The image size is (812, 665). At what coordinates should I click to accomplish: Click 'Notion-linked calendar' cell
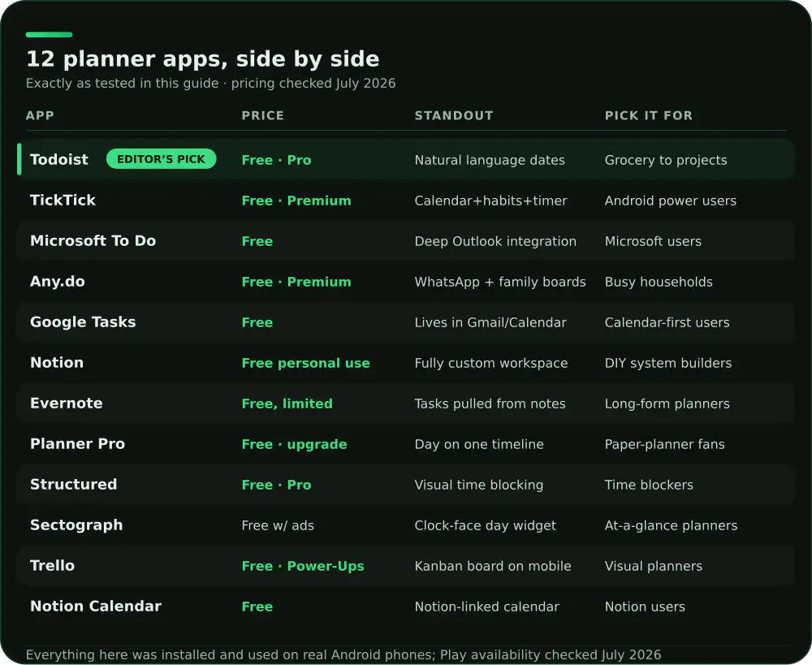[486, 607]
